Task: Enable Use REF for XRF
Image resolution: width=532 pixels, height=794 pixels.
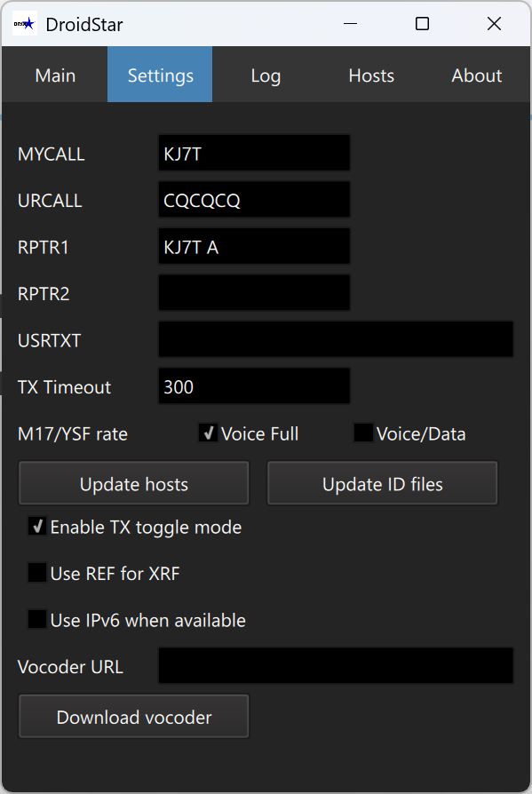Action: coord(36,573)
